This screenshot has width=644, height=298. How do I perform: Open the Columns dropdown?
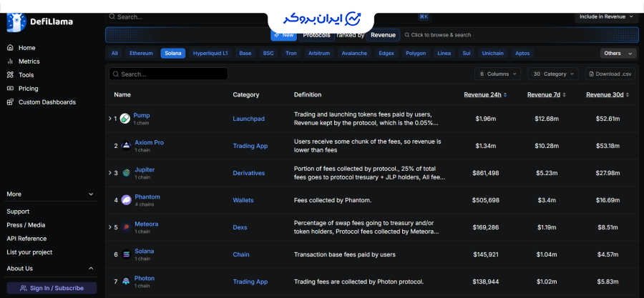[x=496, y=74]
